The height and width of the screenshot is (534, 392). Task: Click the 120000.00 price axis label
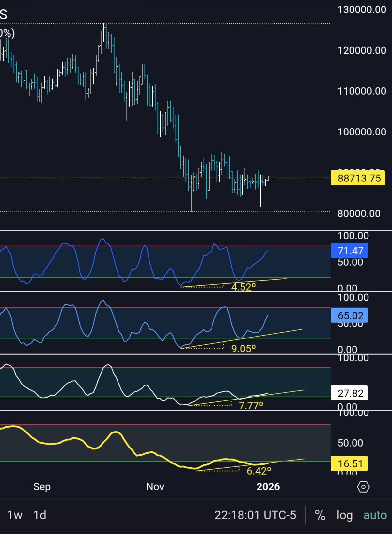(362, 50)
